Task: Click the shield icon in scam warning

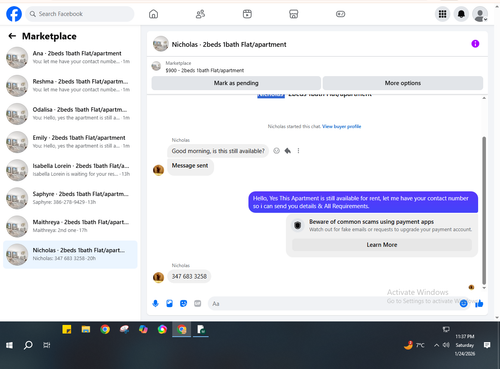Action: tap(298, 225)
